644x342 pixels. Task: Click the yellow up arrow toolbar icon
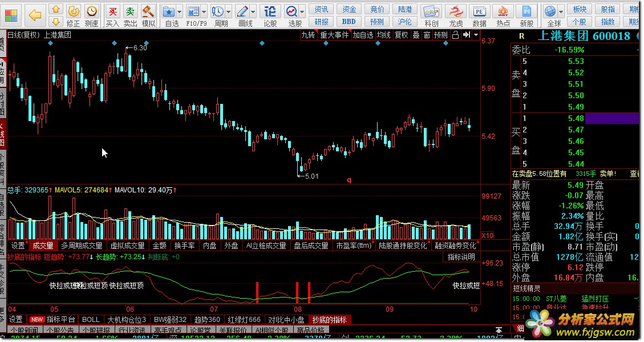click(56, 9)
